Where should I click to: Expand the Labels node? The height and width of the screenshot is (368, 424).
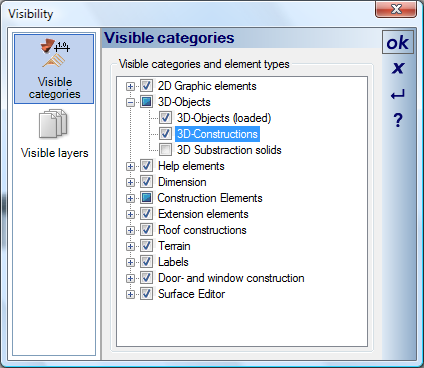pyautogui.click(x=130, y=262)
